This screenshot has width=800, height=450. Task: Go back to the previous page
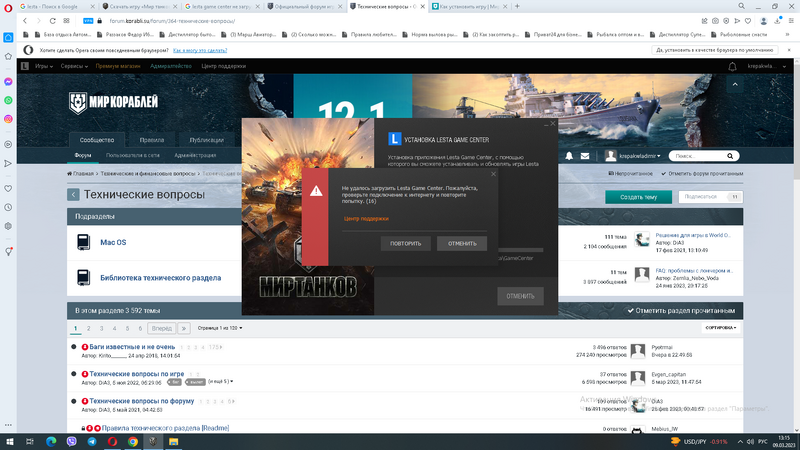tap(25, 21)
